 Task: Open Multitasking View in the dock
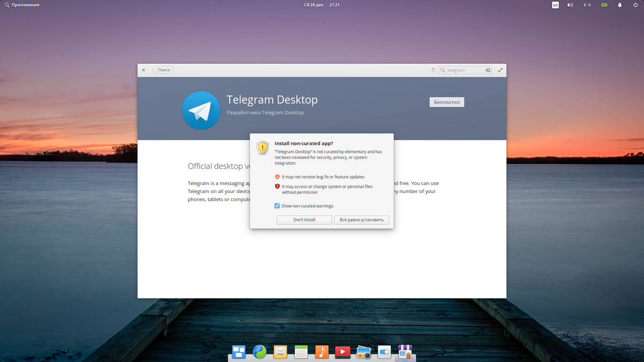239,352
